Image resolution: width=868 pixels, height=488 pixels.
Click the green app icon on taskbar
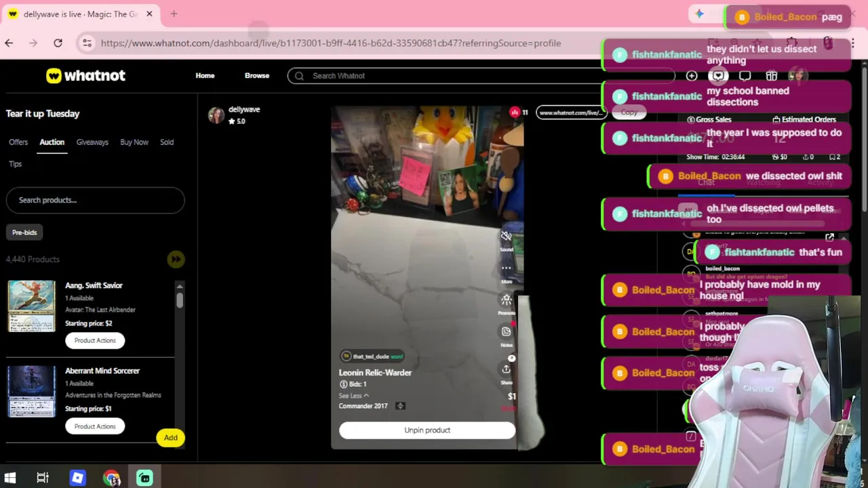(144, 478)
